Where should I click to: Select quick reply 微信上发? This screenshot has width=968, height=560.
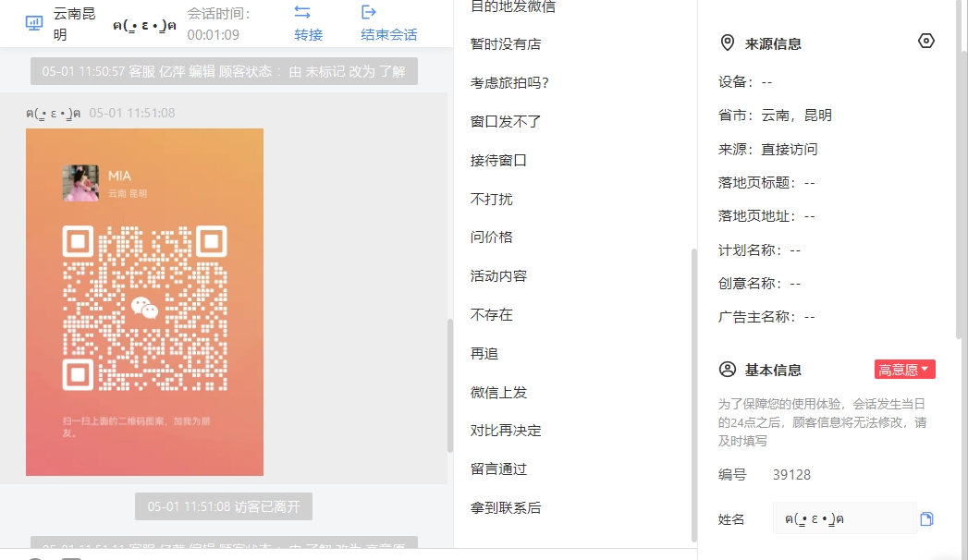pyautogui.click(x=498, y=392)
